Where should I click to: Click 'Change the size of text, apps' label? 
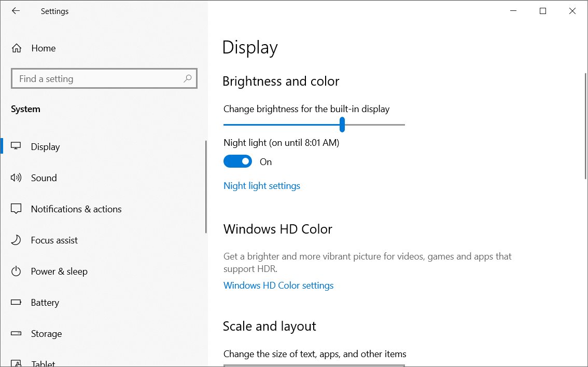(315, 354)
